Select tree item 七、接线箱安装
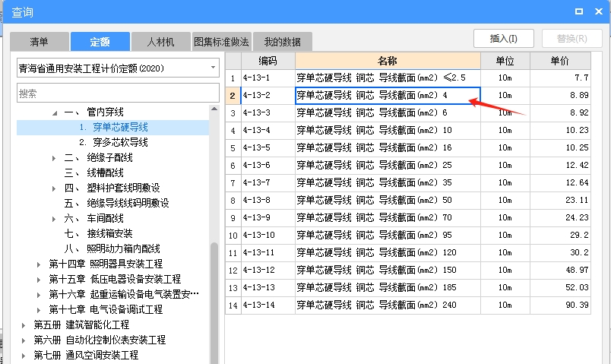Image resolution: width=611 pixels, height=364 pixels. click(x=99, y=234)
